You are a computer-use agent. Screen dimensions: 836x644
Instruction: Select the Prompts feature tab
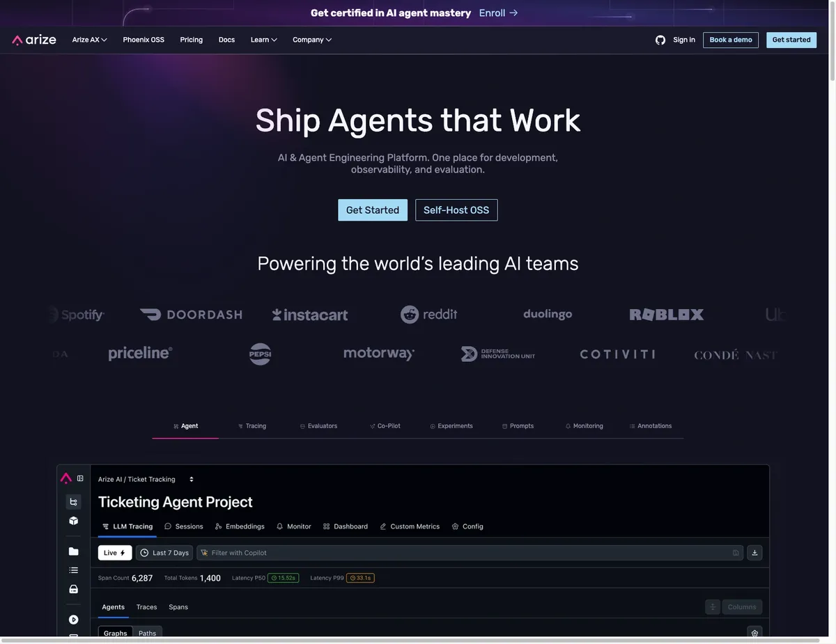[518, 426]
